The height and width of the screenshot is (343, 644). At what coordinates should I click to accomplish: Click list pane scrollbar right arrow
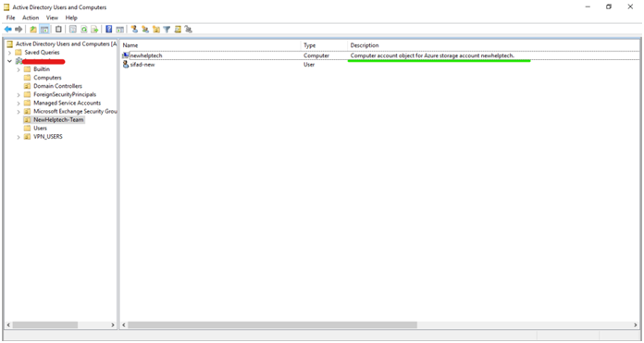click(636, 325)
